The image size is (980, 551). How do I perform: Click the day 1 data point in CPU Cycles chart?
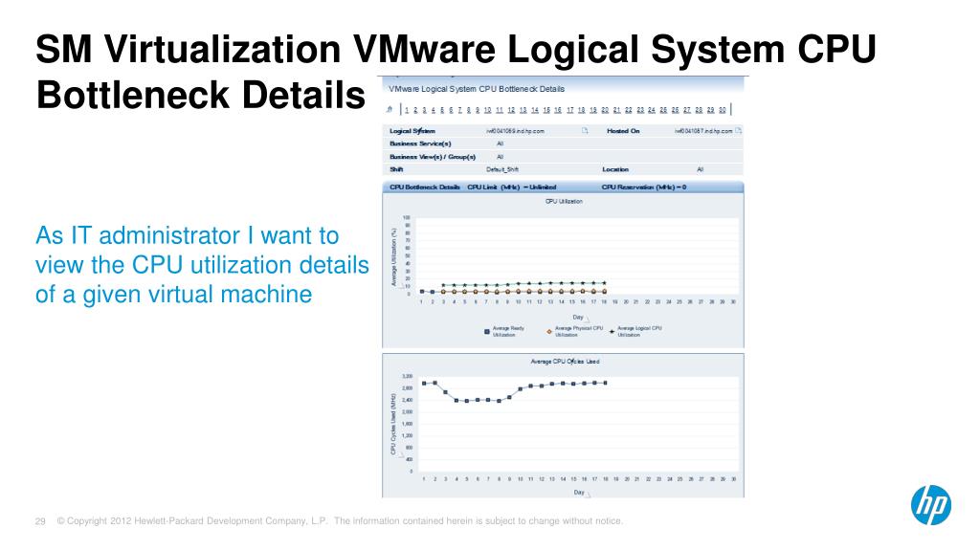click(424, 383)
